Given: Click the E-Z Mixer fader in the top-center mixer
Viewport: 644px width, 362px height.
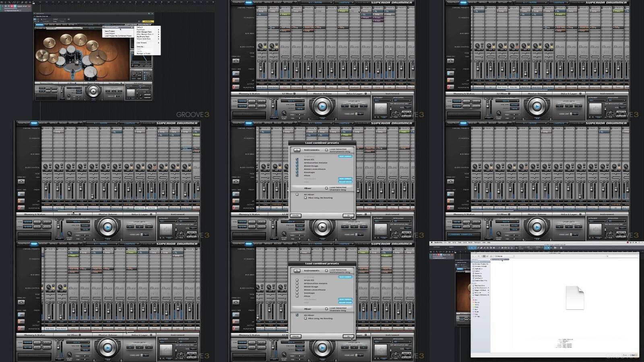Looking at the screenshot, I should (273, 105).
